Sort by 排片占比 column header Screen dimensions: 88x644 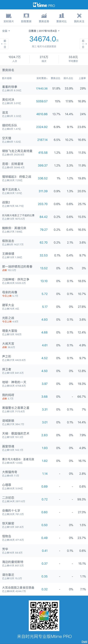click(x=68, y=78)
